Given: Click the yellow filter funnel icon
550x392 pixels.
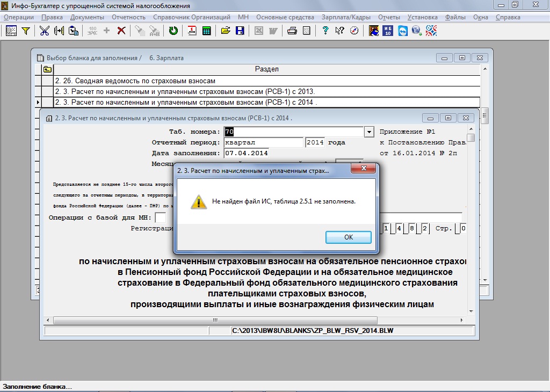Looking at the screenshot, I should [x=26, y=31].
